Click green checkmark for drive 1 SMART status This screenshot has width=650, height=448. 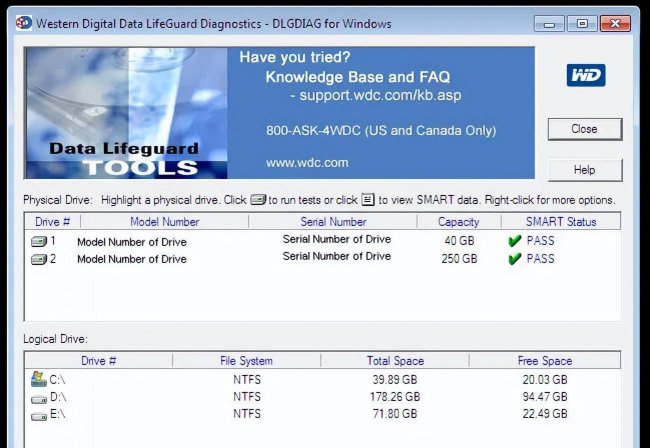coord(514,241)
